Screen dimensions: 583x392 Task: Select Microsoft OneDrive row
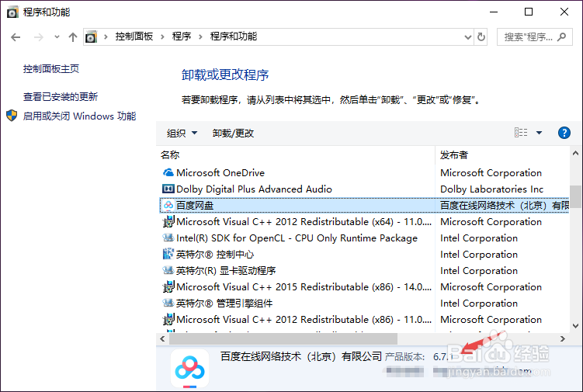[x=364, y=173]
